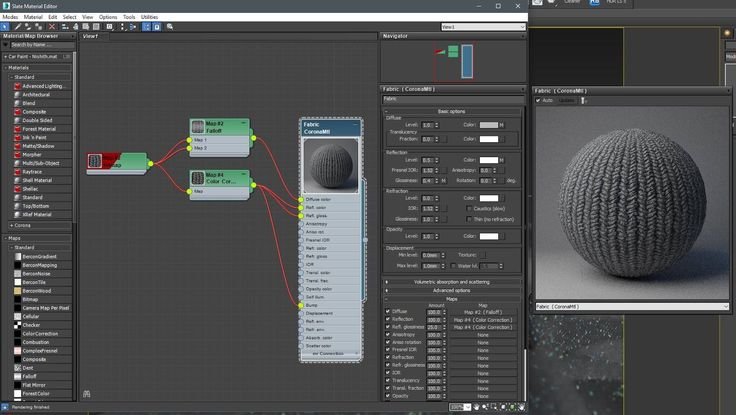Click the Glossiness M map button
736x415 pixels.
[444, 181]
